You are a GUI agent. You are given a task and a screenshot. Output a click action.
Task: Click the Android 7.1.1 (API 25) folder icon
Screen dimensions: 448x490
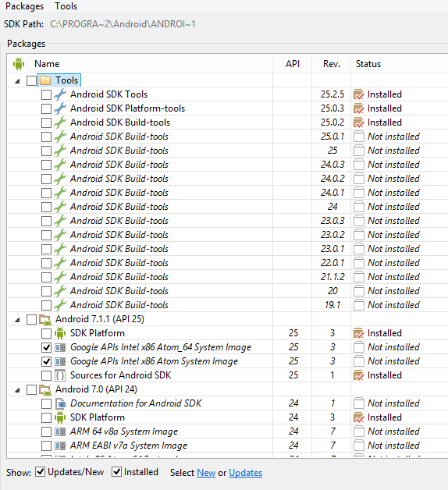[45, 319]
